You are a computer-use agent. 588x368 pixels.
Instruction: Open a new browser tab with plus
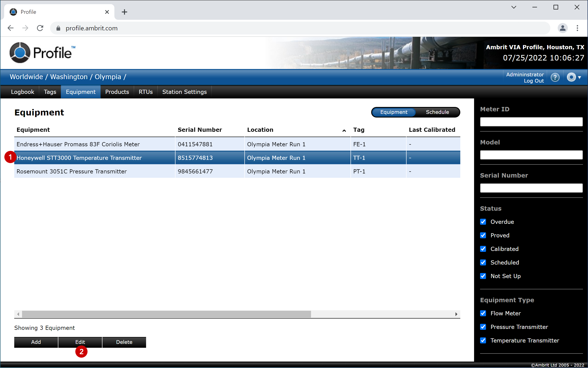tap(124, 12)
